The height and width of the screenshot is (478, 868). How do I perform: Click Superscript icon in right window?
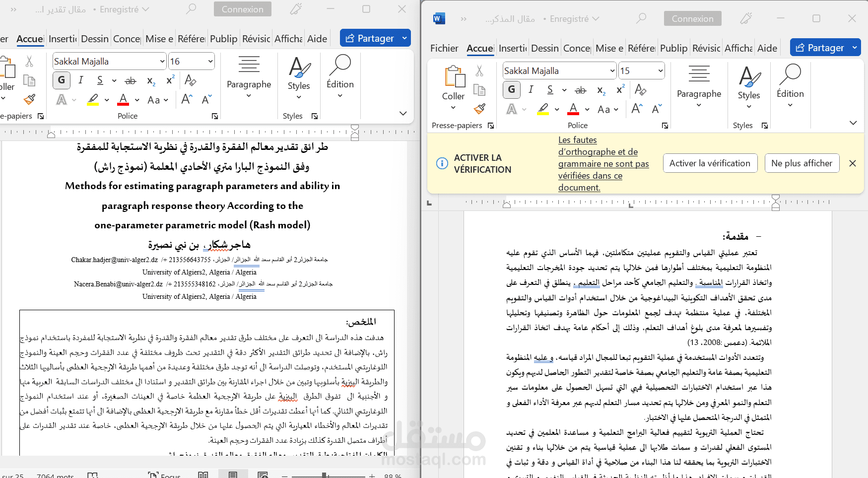(x=620, y=89)
